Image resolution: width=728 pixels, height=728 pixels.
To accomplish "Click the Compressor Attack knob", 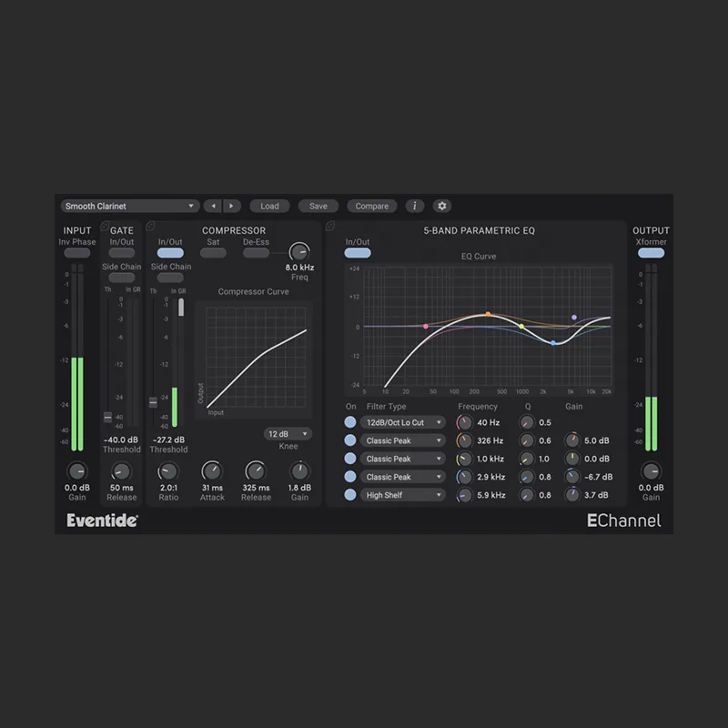I will 212,471.
